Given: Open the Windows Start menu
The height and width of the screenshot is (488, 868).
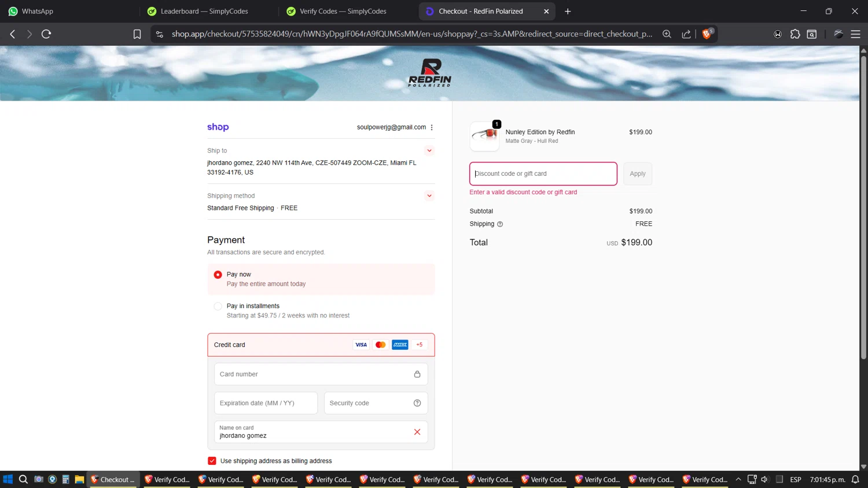Looking at the screenshot, I should (8, 479).
